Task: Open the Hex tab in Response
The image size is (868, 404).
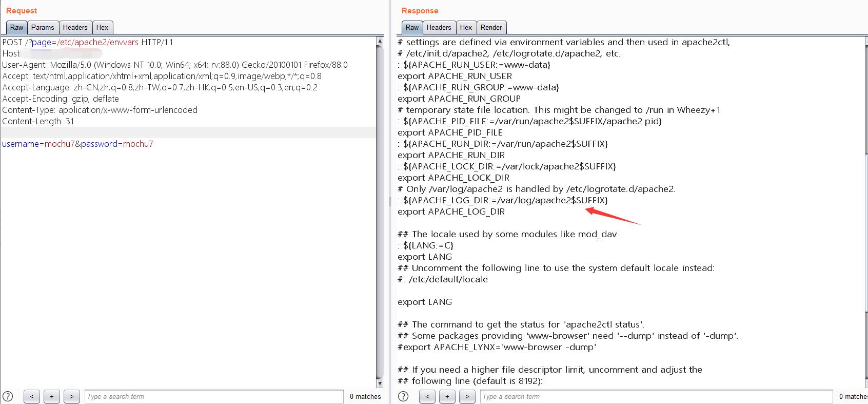Action: coord(466,27)
